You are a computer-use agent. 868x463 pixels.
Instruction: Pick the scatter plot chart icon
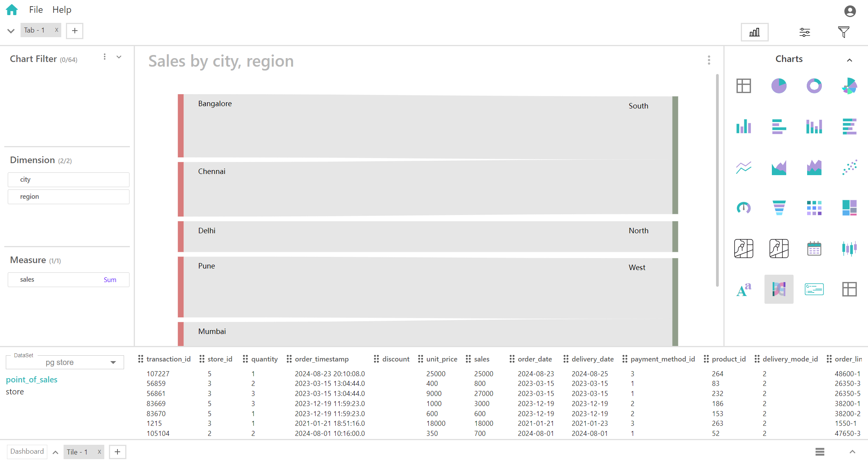[849, 167]
